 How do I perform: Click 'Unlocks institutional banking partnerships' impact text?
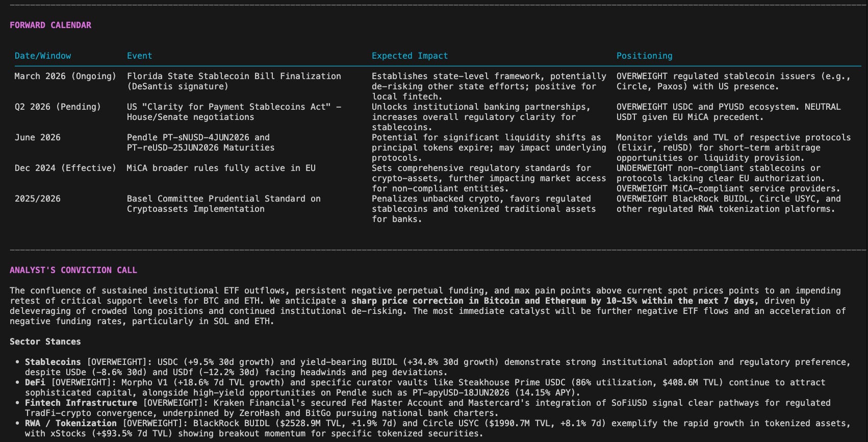[481, 117]
